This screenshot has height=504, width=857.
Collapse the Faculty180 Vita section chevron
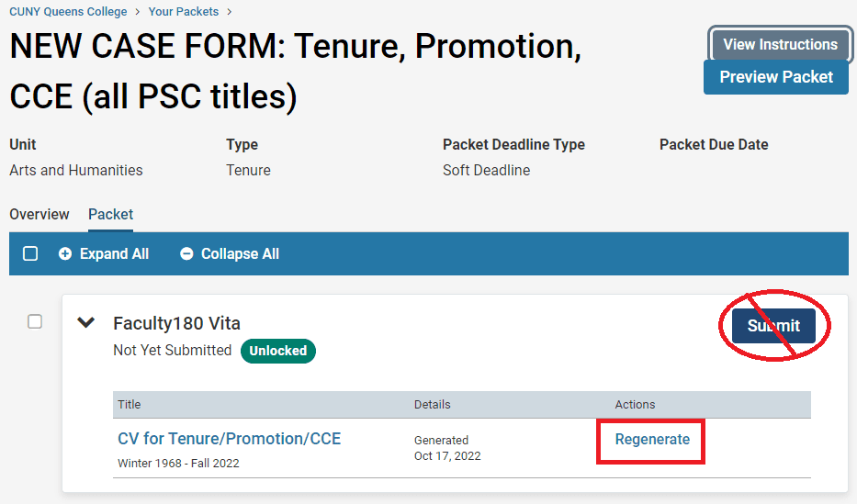tap(86, 322)
